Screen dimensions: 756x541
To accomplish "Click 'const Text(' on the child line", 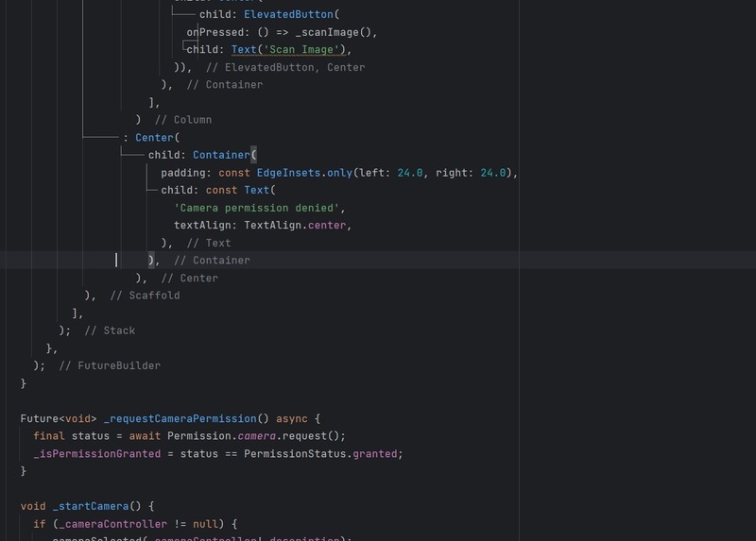I will (x=241, y=191).
